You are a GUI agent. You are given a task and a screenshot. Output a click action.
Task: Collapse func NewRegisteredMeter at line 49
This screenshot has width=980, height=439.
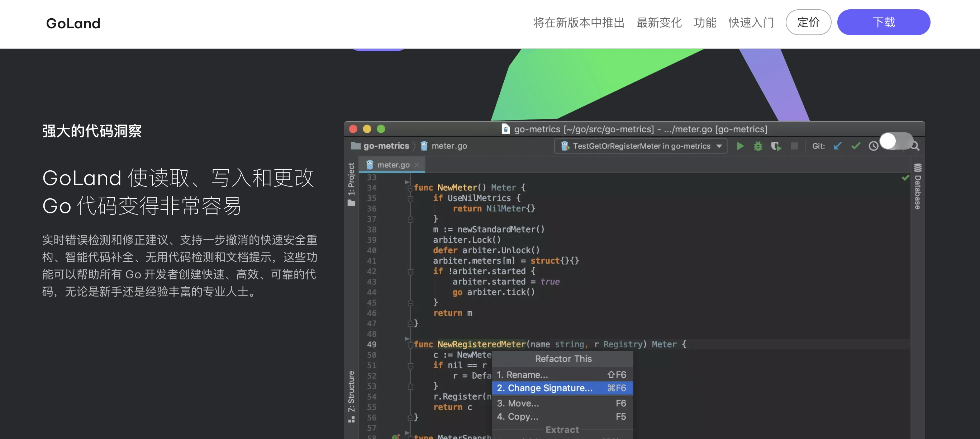[x=410, y=345]
